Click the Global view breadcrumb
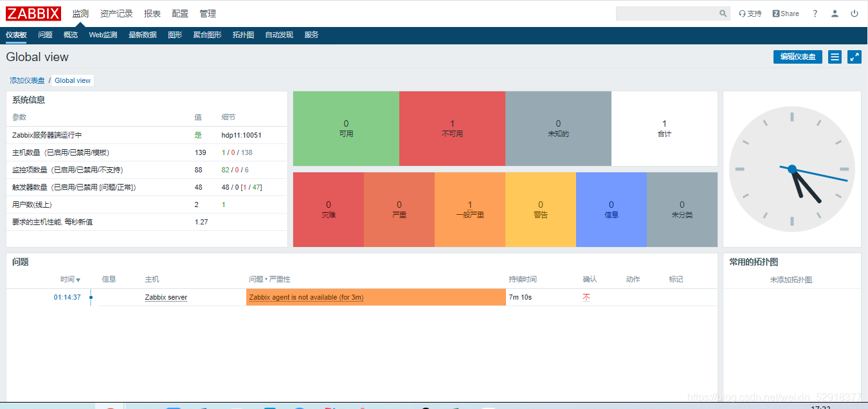This screenshot has width=868, height=409. (x=73, y=80)
